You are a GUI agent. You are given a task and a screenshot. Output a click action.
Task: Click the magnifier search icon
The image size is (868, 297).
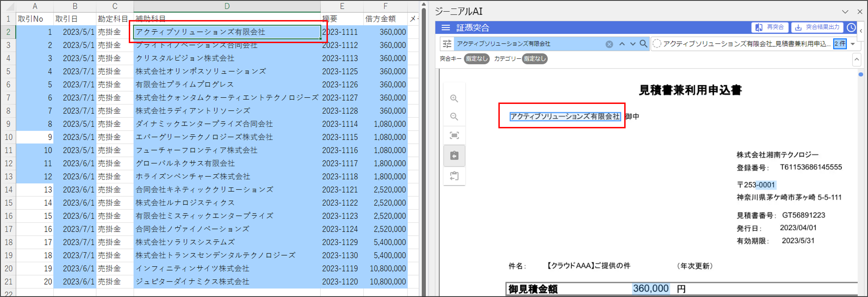pyautogui.click(x=643, y=44)
